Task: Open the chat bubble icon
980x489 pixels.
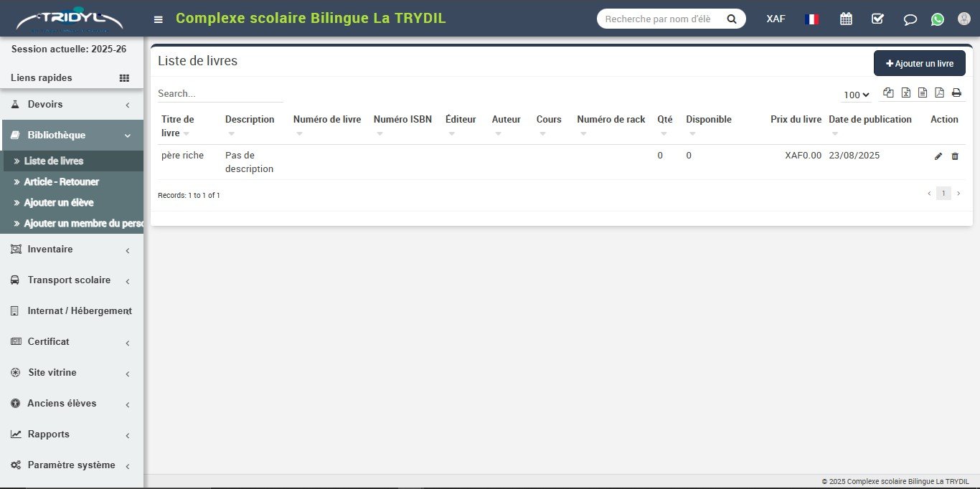Action: [910, 19]
